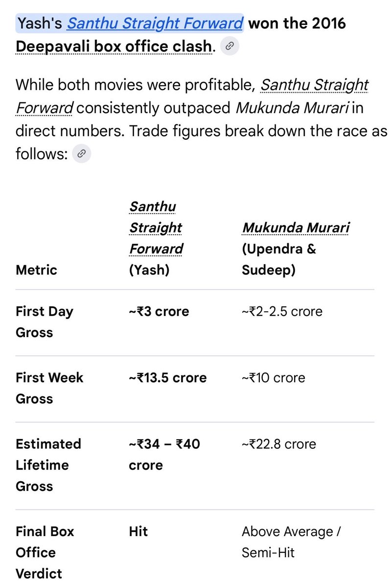Click the "~₹3 crore" first day cell
The width and height of the screenshot is (392, 588).
coord(159,312)
